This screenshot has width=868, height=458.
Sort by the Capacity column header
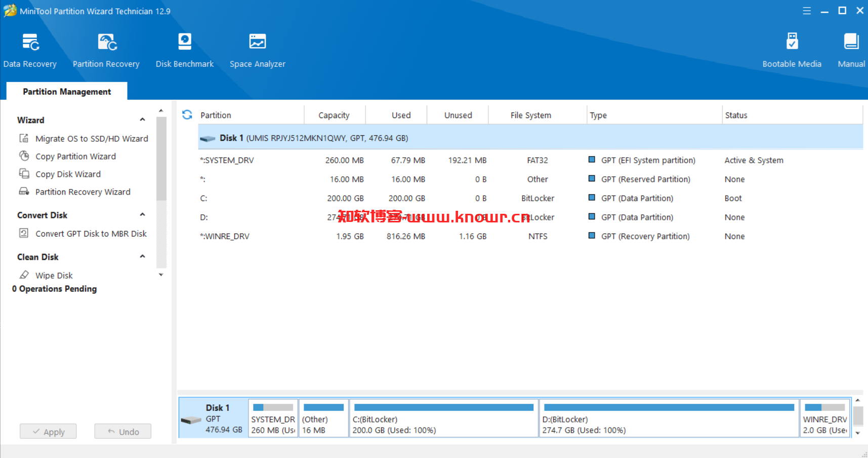coord(334,115)
